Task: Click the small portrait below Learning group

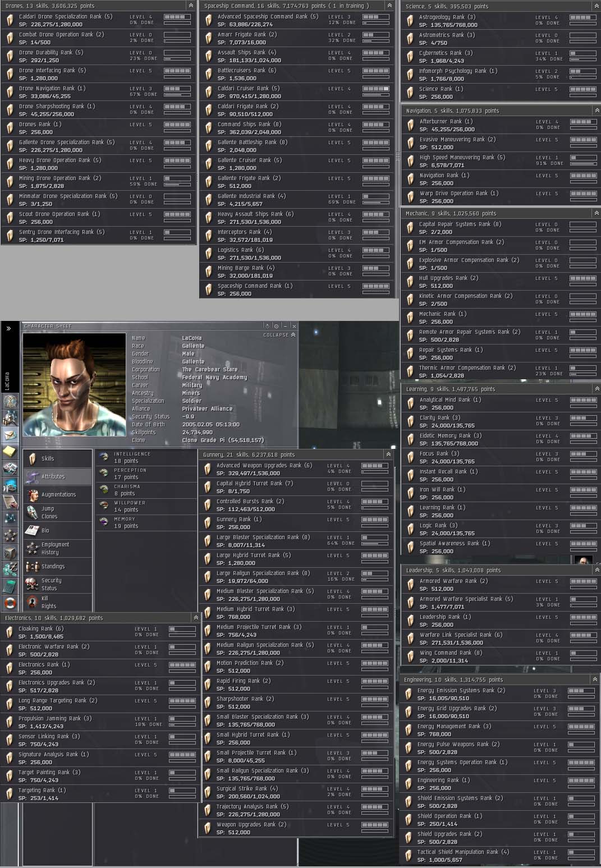Action: point(584,560)
